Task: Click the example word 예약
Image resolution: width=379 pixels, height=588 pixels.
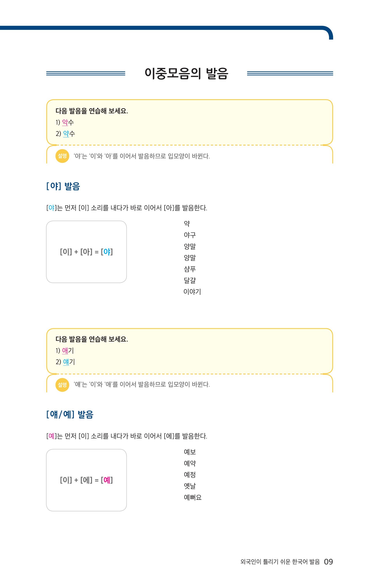Action: pos(190,463)
